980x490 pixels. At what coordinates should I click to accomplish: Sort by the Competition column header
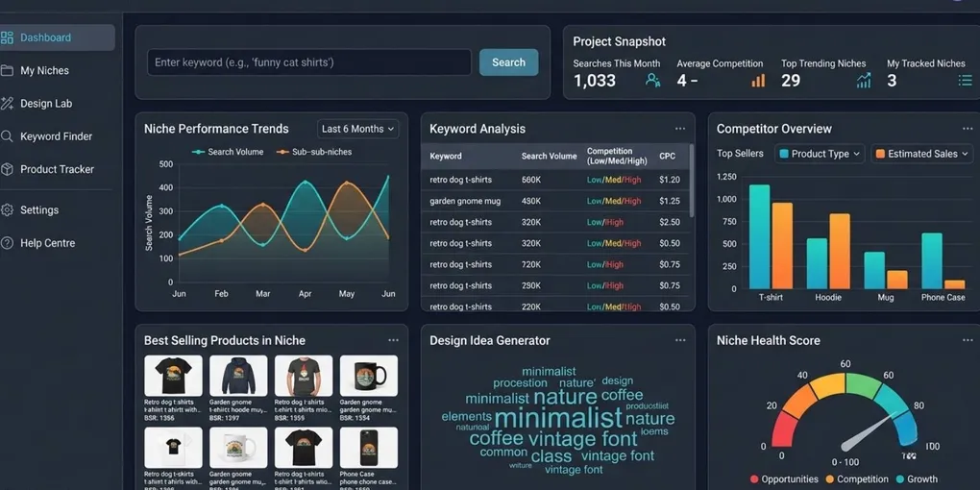(617, 157)
